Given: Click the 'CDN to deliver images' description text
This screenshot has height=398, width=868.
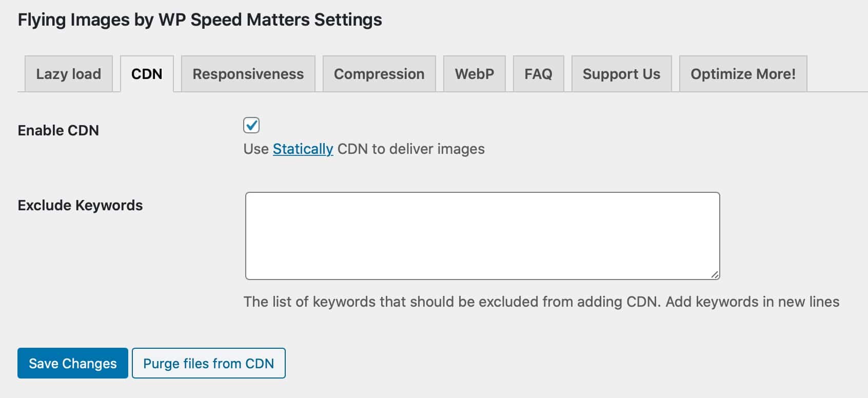Looking at the screenshot, I should coord(411,149).
